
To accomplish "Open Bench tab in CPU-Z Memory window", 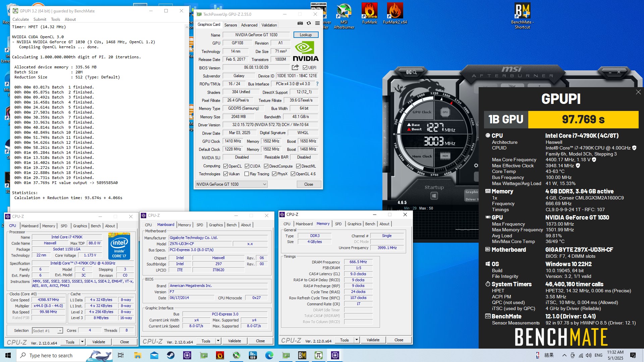I will [x=370, y=224].
